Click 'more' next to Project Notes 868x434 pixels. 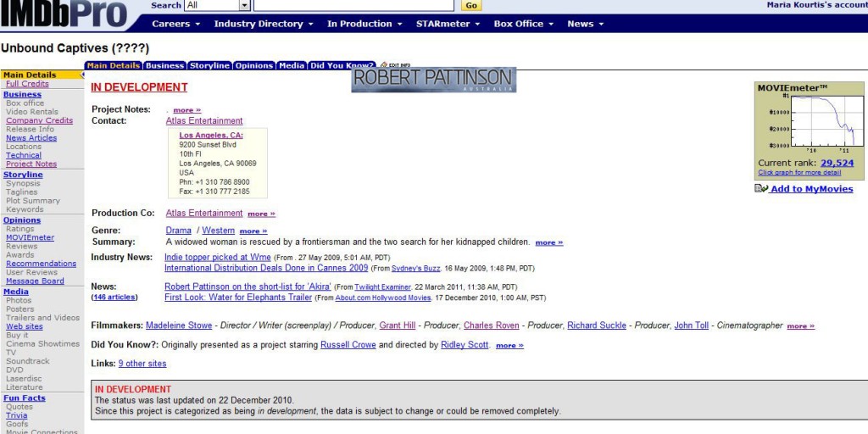(x=187, y=110)
